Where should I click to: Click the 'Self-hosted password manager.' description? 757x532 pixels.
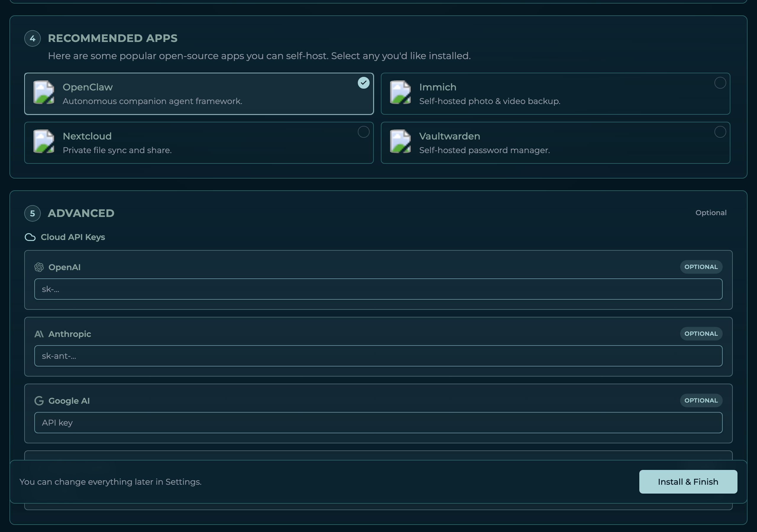pyautogui.click(x=484, y=150)
